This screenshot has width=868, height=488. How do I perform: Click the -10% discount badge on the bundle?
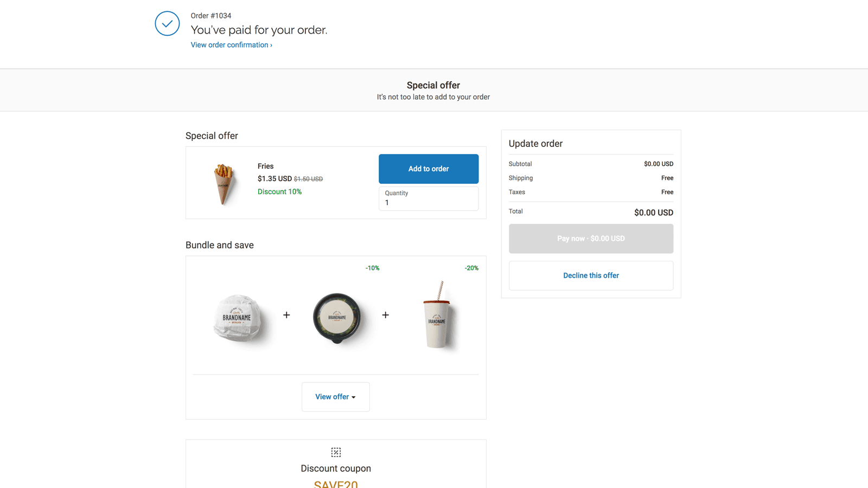click(373, 267)
